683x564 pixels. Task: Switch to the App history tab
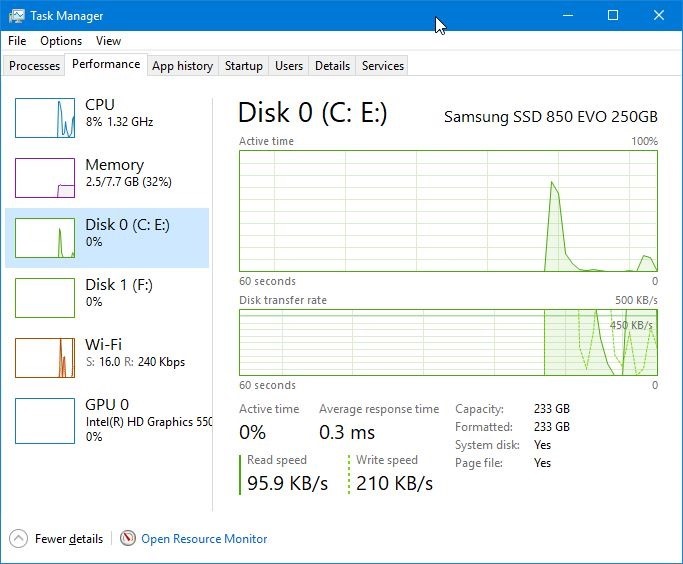point(182,66)
